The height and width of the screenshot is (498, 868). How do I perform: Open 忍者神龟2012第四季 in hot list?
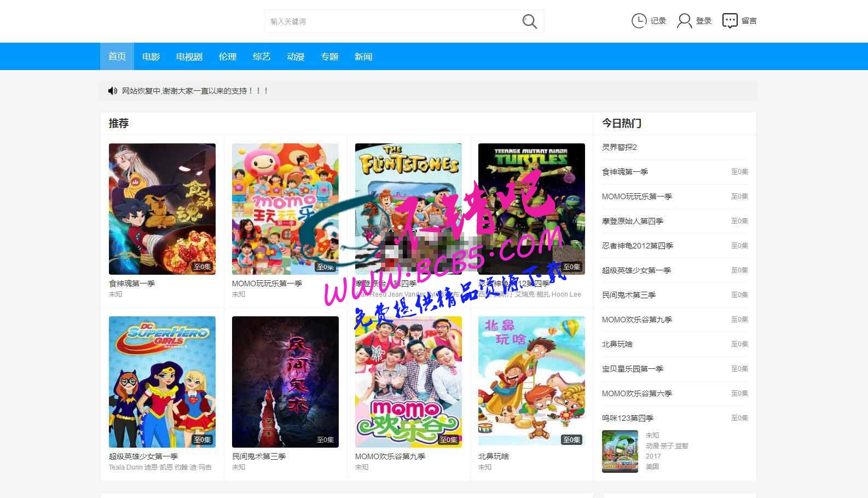[x=638, y=246]
